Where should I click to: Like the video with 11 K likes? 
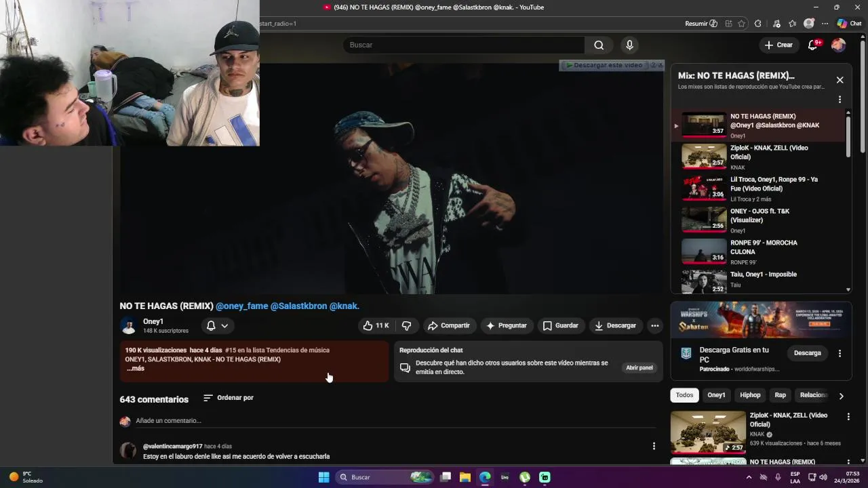coord(376,326)
